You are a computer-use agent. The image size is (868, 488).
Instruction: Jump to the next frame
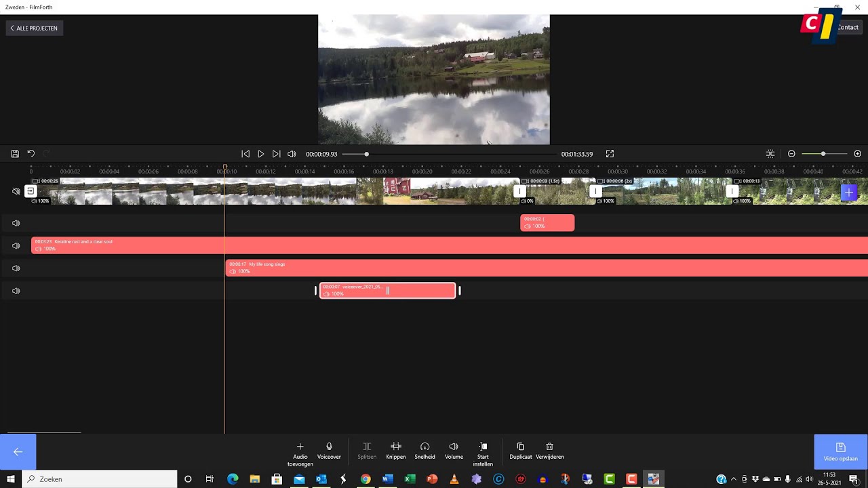276,154
